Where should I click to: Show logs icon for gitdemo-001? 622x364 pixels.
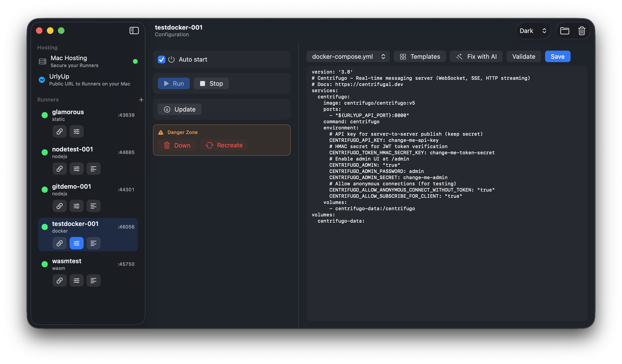point(93,206)
